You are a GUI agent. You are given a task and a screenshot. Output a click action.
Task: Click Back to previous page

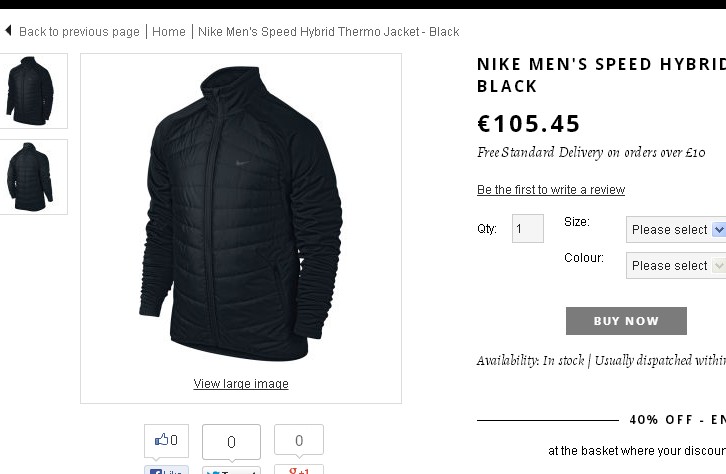click(x=79, y=32)
